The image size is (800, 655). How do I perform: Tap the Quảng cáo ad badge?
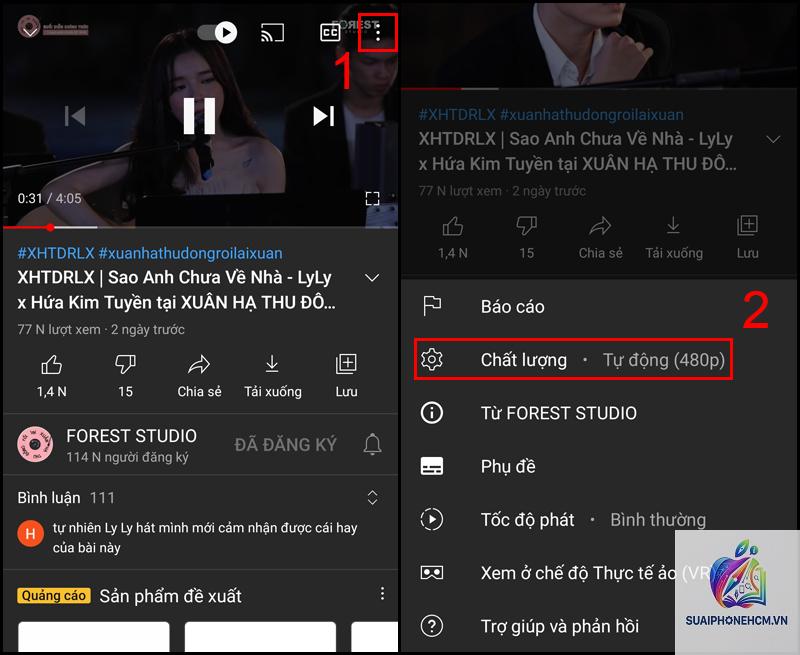tap(54, 595)
